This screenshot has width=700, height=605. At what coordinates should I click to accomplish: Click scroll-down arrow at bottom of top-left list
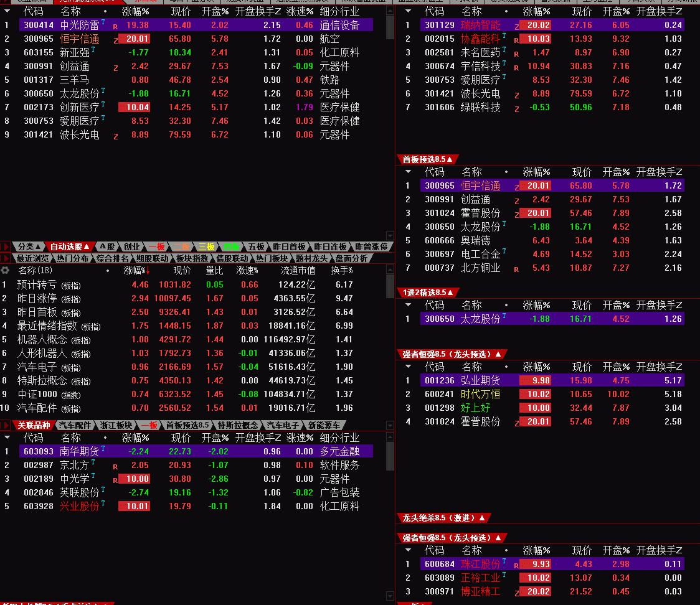(x=390, y=235)
